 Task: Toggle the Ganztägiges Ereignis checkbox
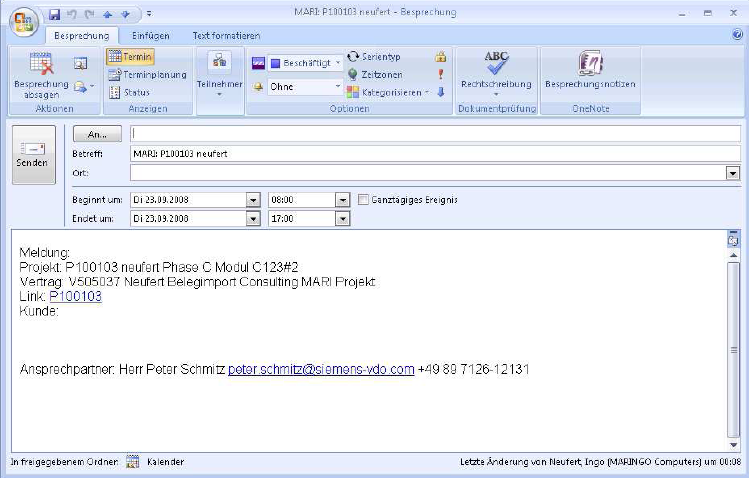point(364,199)
